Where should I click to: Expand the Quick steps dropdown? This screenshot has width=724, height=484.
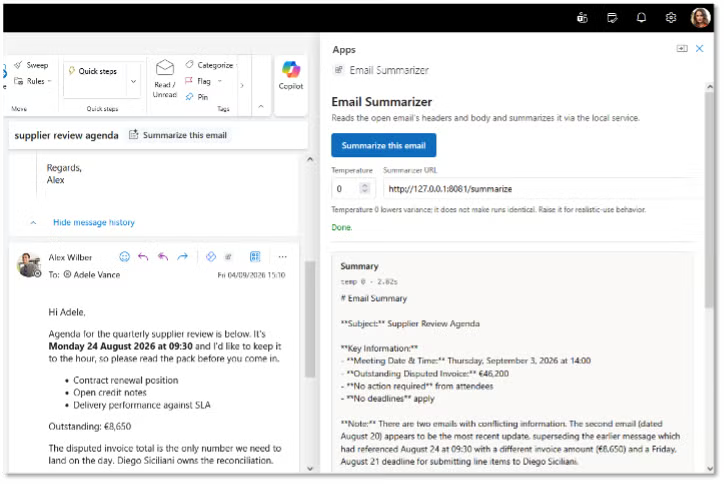tap(133, 81)
